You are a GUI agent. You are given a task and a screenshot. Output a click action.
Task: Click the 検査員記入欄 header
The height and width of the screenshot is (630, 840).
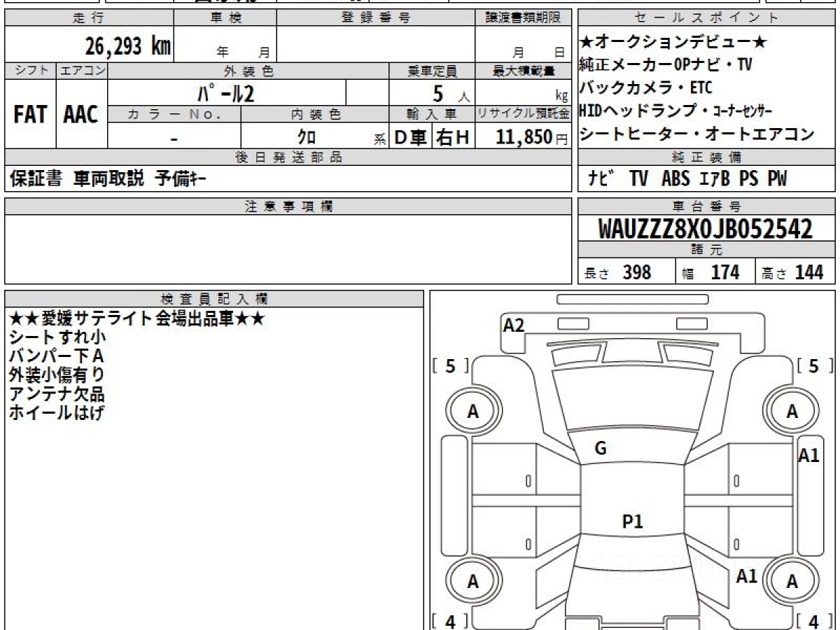[x=214, y=299]
